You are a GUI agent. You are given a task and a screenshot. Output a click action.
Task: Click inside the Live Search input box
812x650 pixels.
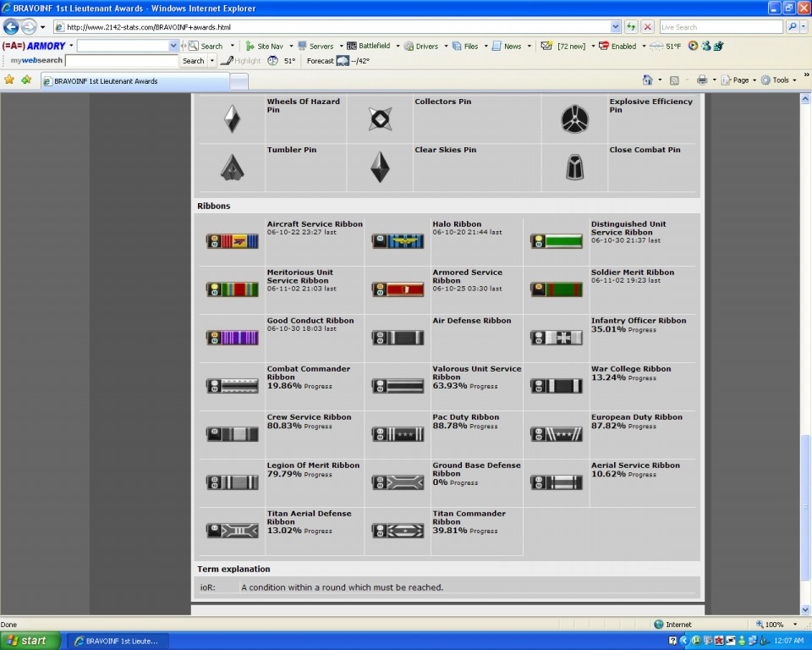[x=720, y=27]
